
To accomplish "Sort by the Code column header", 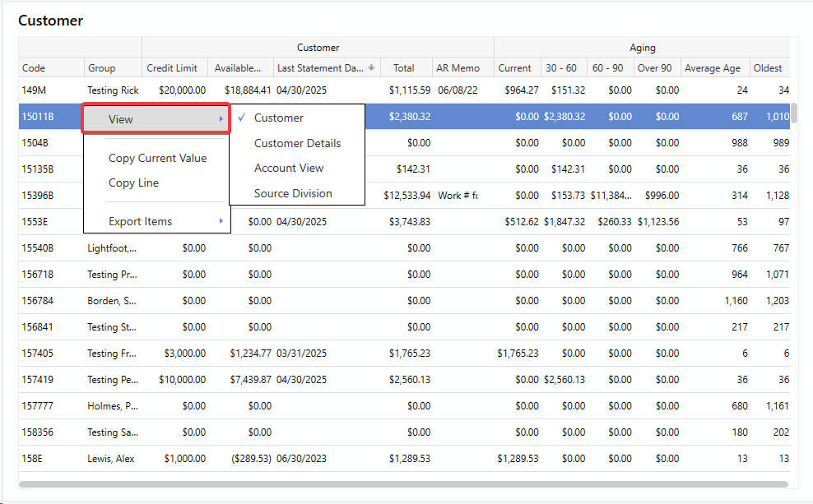I will point(34,68).
